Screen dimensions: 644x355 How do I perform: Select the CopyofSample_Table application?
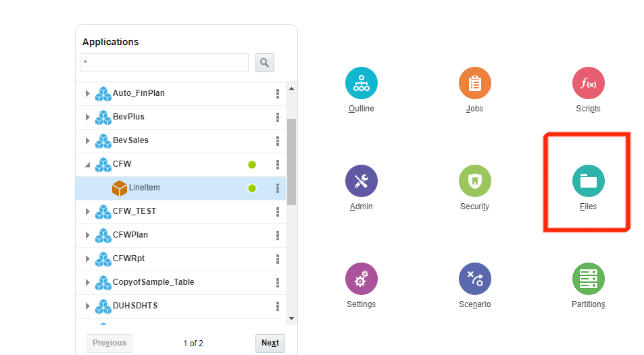click(153, 282)
